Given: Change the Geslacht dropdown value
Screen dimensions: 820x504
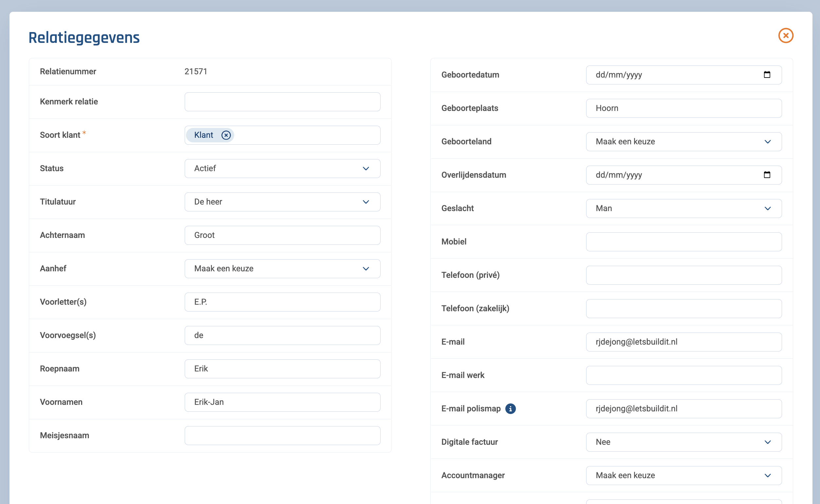Looking at the screenshot, I should point(683,208).
